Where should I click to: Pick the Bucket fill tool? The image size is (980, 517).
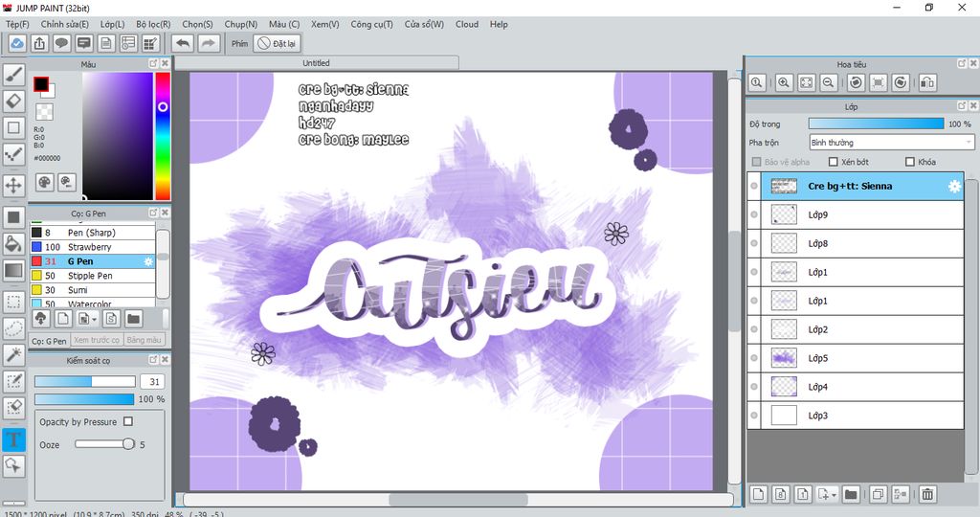click(x=13, y=243)
